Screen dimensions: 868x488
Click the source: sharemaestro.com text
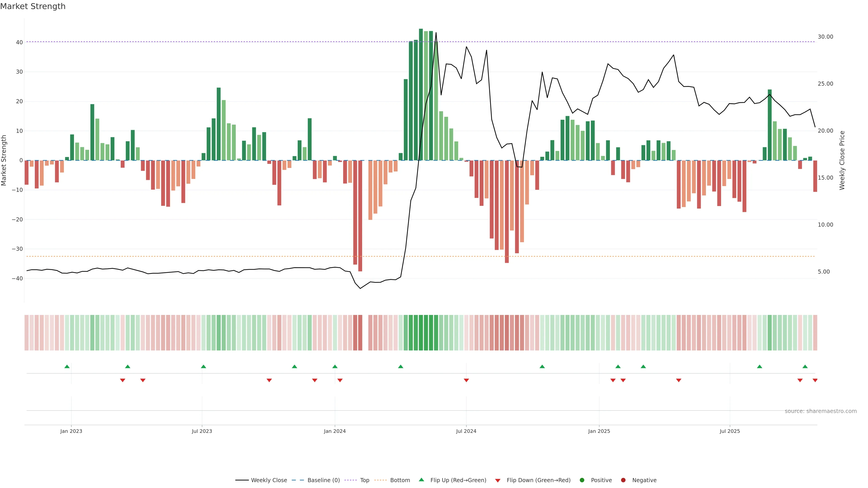pos(821,411)
